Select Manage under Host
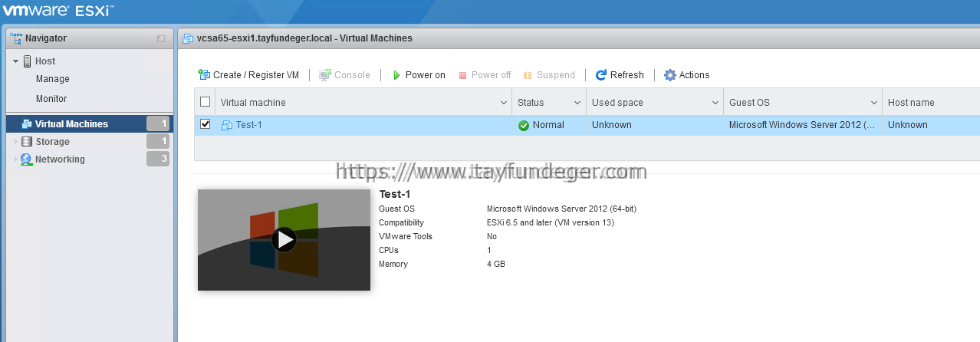This screenshot has width=980, height=342. [x=52, y=79]
